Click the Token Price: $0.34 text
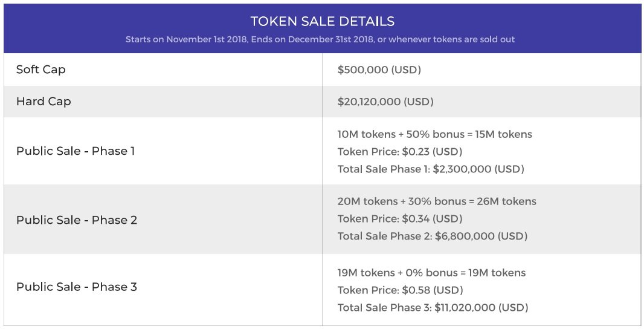The image size is (644, 329). 401,218
